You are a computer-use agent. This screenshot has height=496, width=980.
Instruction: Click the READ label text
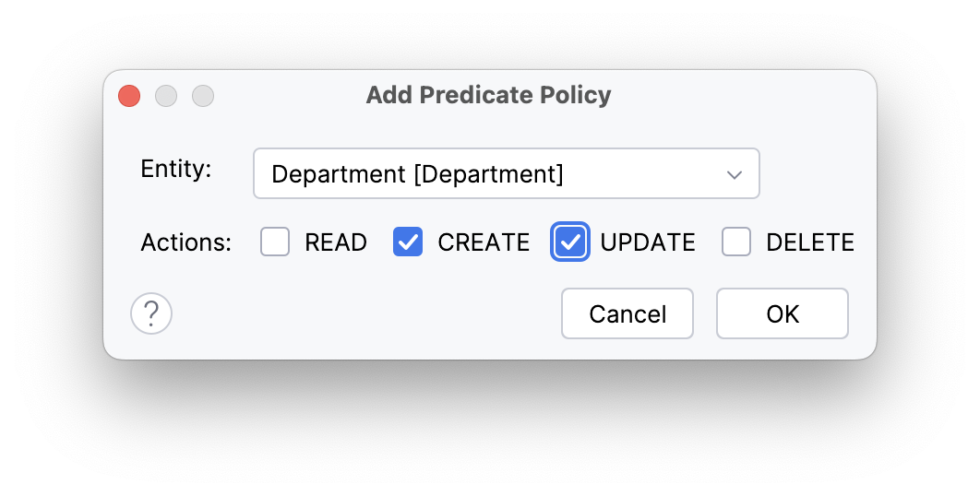coord(336,242)
